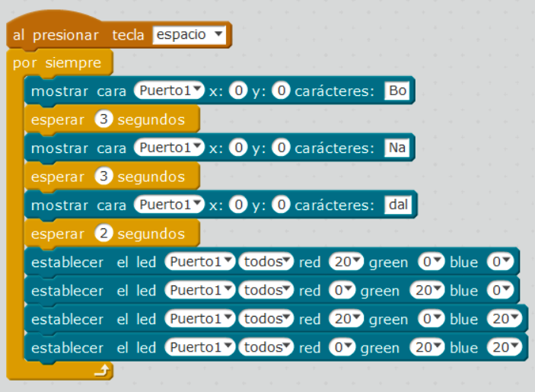The height and width of the screenshot is (392, 535).
Task: Click the 2 seconds value in last 'esperar' block
Action: pos(104,234)
